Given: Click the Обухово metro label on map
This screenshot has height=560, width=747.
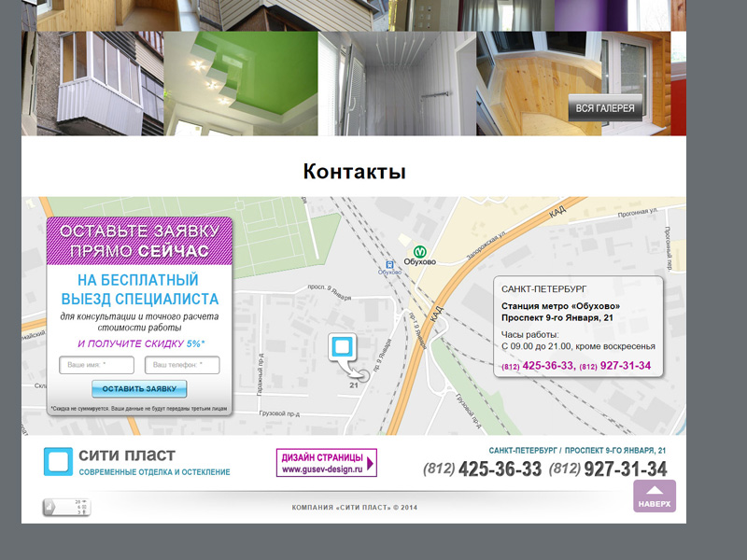Looking at the screenshot, I should (x=419, y=261).
